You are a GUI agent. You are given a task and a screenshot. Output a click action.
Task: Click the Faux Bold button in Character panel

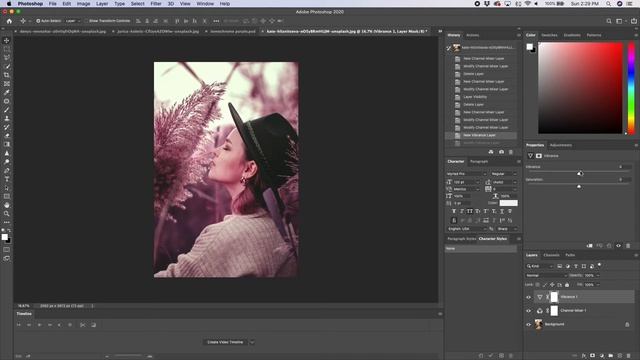tap(454, 211)
